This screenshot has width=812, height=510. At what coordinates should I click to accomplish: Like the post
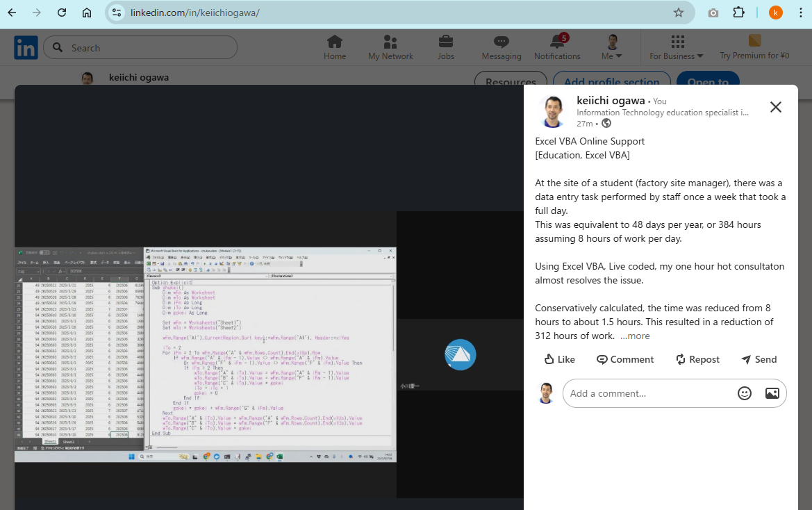[x=559, y=359]
